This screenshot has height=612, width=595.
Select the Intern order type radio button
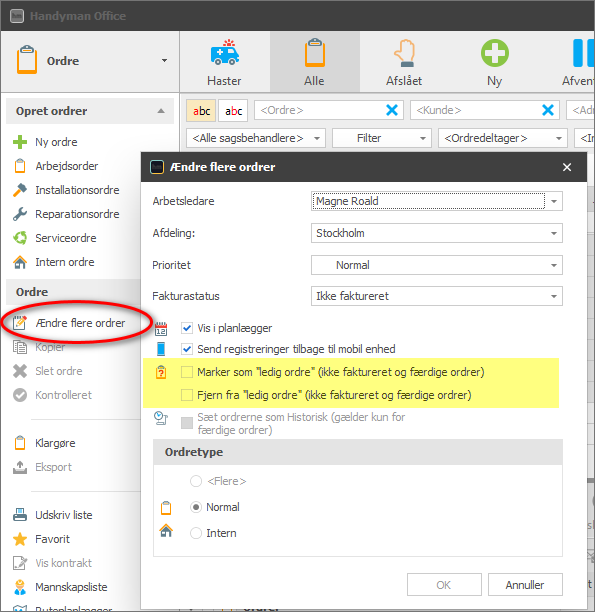click(x=196, y=533)
